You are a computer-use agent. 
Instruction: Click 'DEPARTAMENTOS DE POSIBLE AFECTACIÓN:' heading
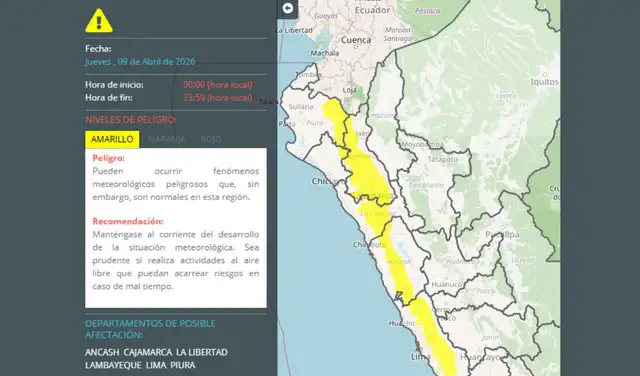pos(150,329)
